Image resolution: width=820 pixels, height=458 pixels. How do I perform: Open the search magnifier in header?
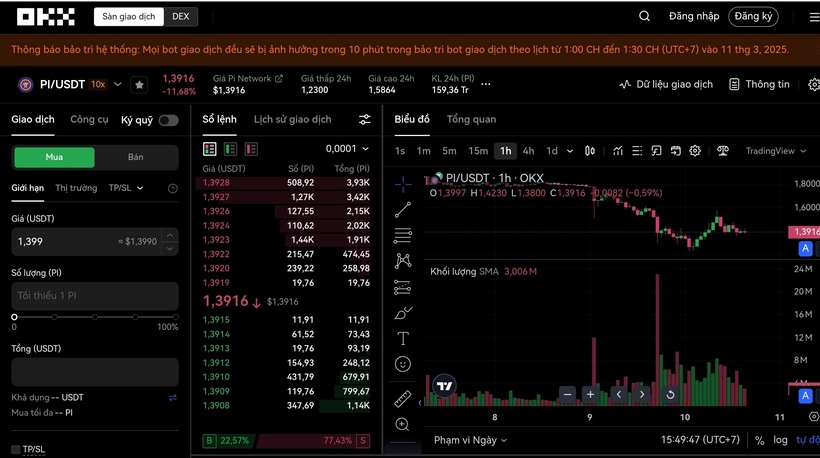[x=644, y=16]
